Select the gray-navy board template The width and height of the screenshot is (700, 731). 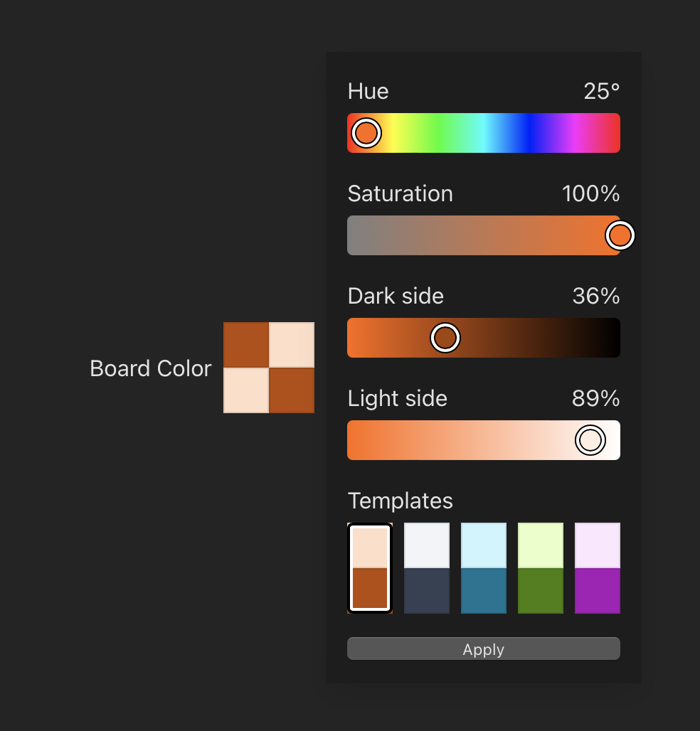427,568
